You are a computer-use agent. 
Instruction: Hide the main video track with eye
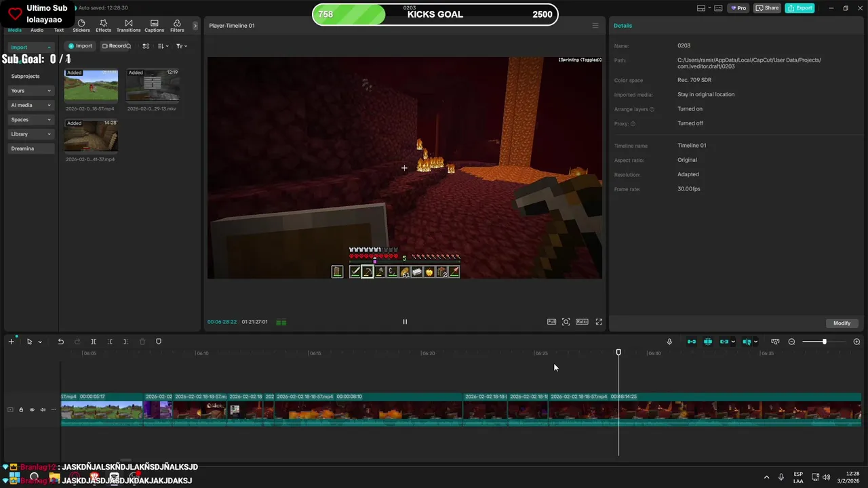point(32,409)
